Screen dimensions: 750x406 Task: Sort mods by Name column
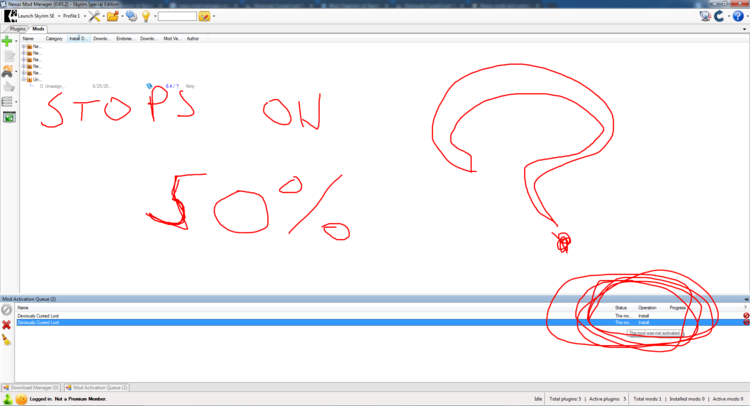coord(32,38)
